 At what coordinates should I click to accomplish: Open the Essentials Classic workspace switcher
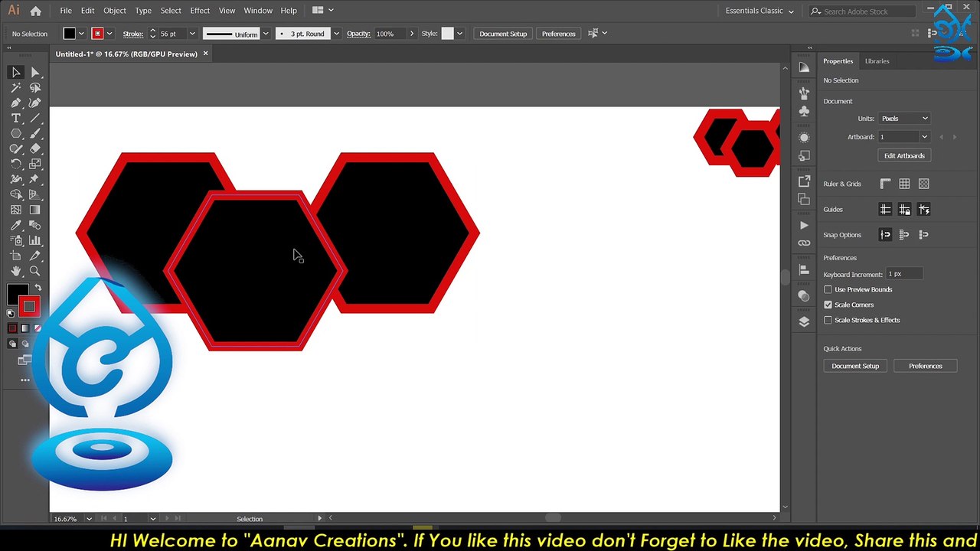coord(759,11)
